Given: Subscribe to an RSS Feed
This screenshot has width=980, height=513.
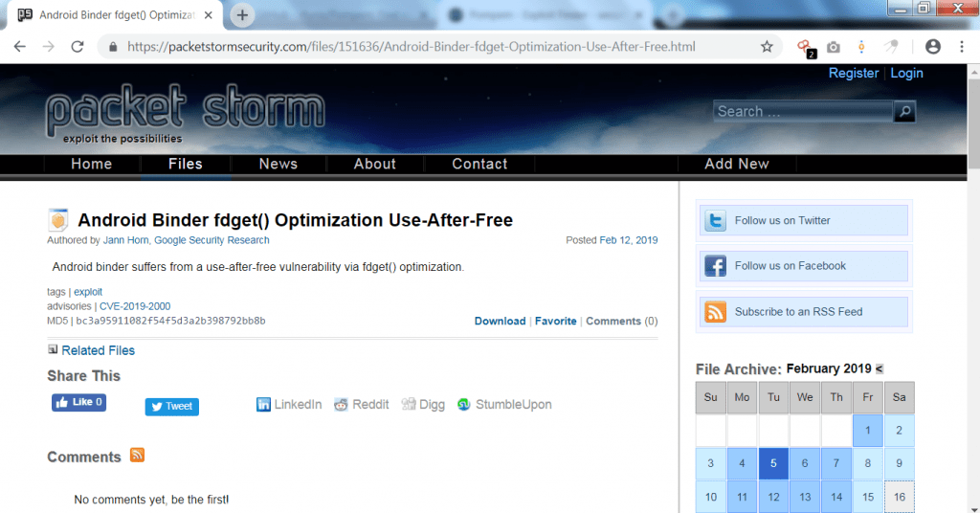Looking at the screenshot, I should (x=804, y=312).
